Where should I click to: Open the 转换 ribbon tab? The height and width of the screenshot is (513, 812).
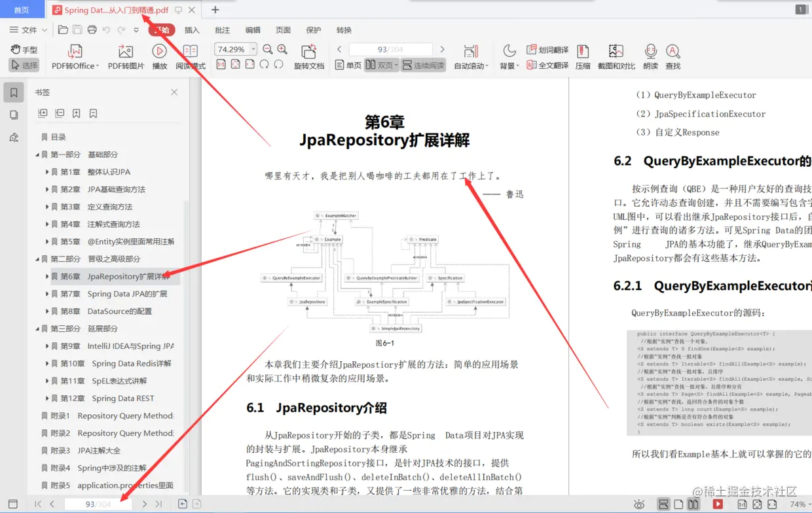344,30
